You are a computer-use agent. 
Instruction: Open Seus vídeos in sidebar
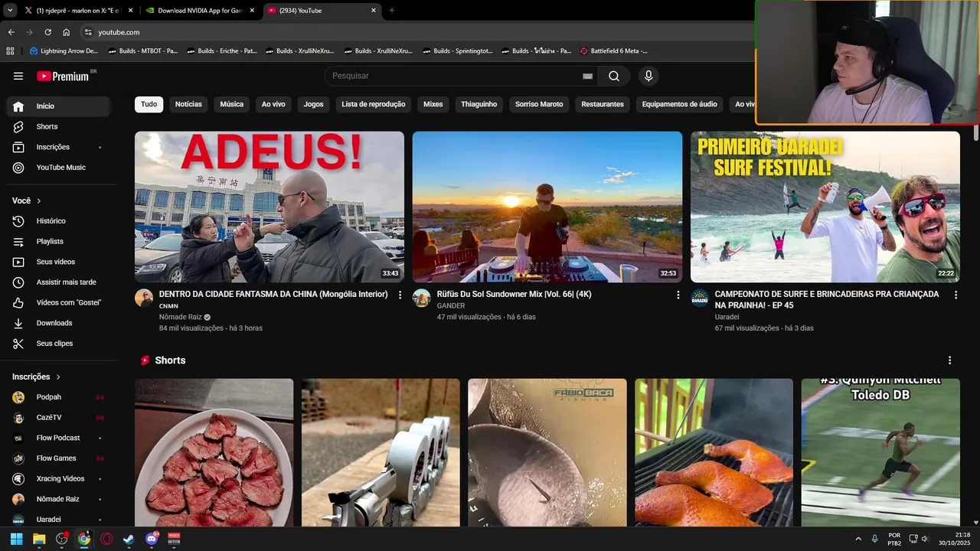pyautogui.click(x=58, y=262)
